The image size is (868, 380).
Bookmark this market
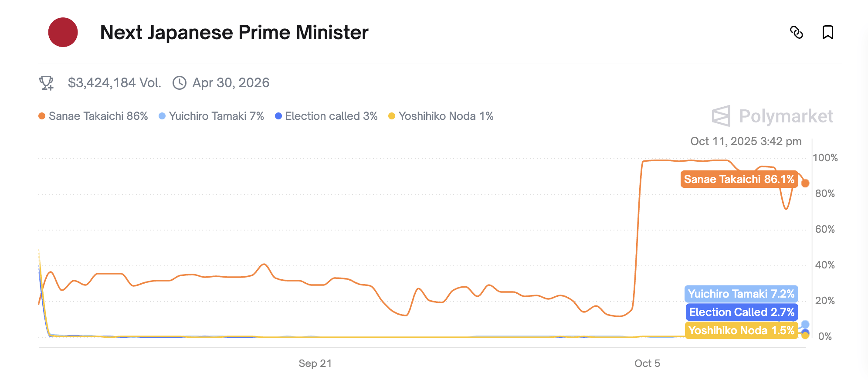[x=827, y=32]
